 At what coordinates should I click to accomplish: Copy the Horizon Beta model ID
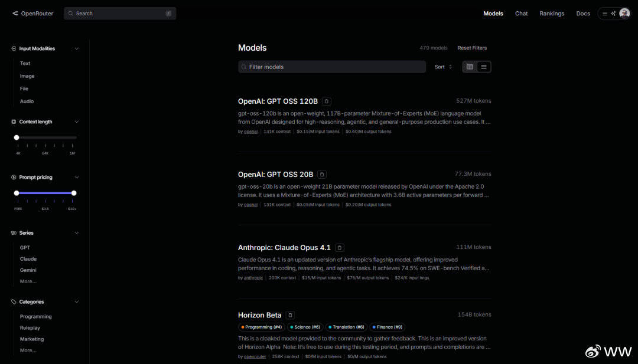290,315
